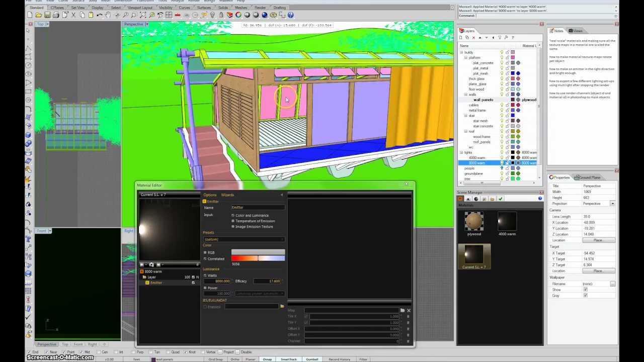Click the color wheel icon in toolbar

pyautogui.click(x=238, y=15)
